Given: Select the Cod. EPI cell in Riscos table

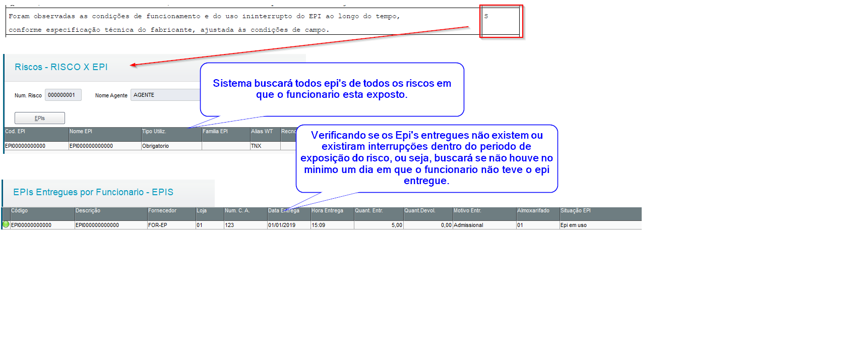Looking at the screenshot, I should 36,146.
